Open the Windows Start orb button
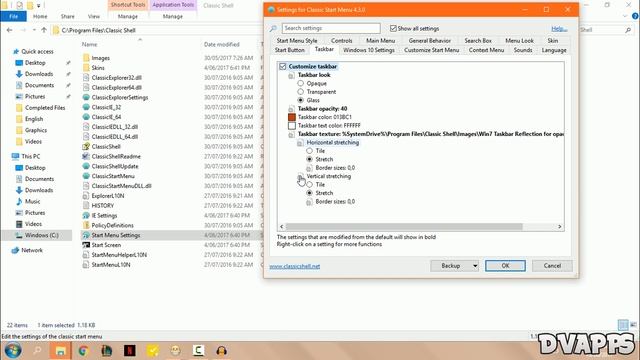640x360 pixels. tap(13, 351)
